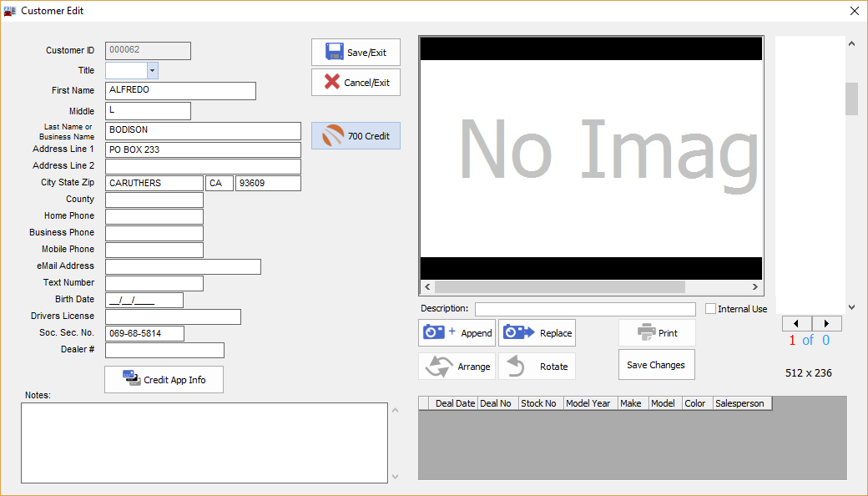The width and height of the screenshot is (868, 496).
Task: Open 700 Credit report button
Action: (356, 136)
